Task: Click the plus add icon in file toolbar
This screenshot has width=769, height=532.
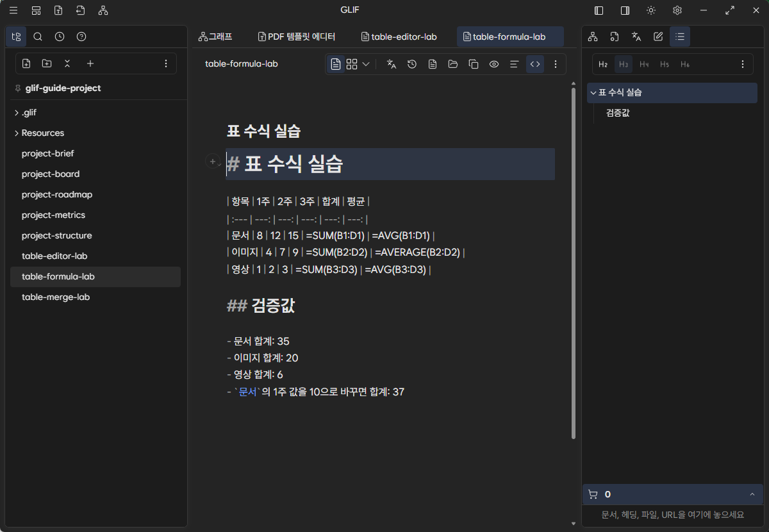Action: (90, 63)
